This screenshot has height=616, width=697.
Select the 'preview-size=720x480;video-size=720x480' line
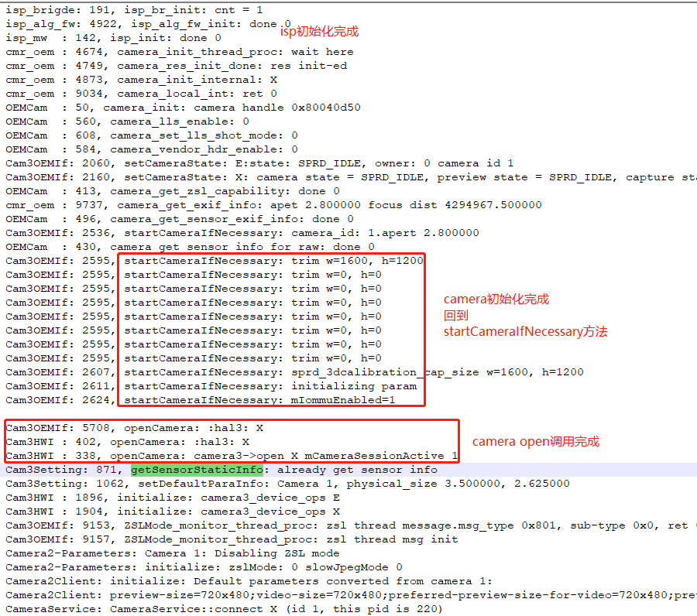(x=351, y=595)
